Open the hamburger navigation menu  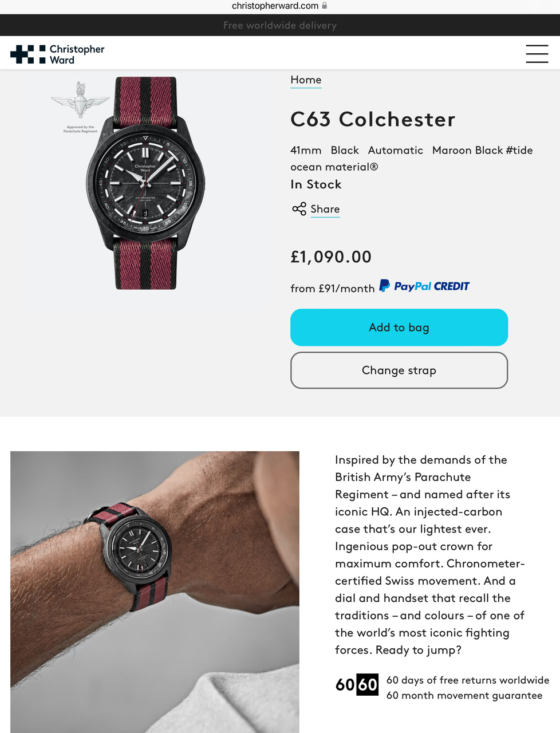pyautogui.click(x=537, y=53)
